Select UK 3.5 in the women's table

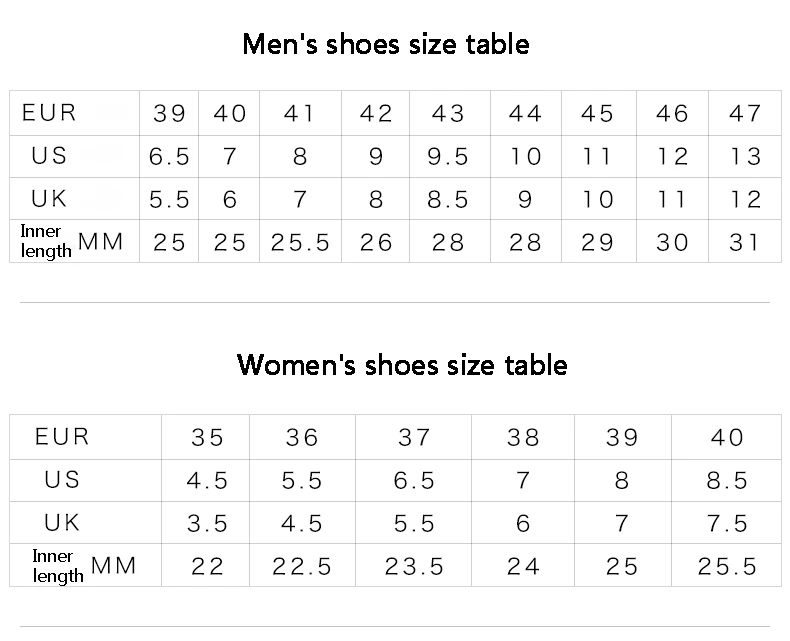207,524
